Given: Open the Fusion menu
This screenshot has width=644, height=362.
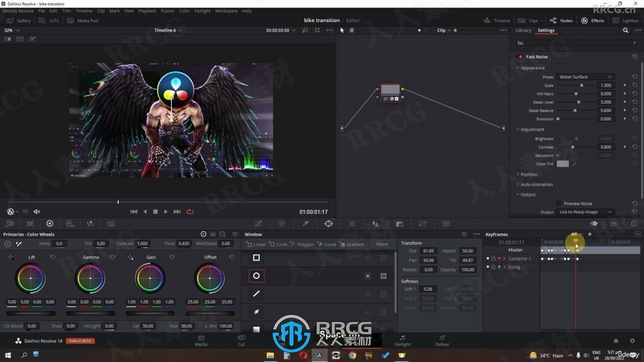Looking at the screenshot, I should tap(168, 11).
